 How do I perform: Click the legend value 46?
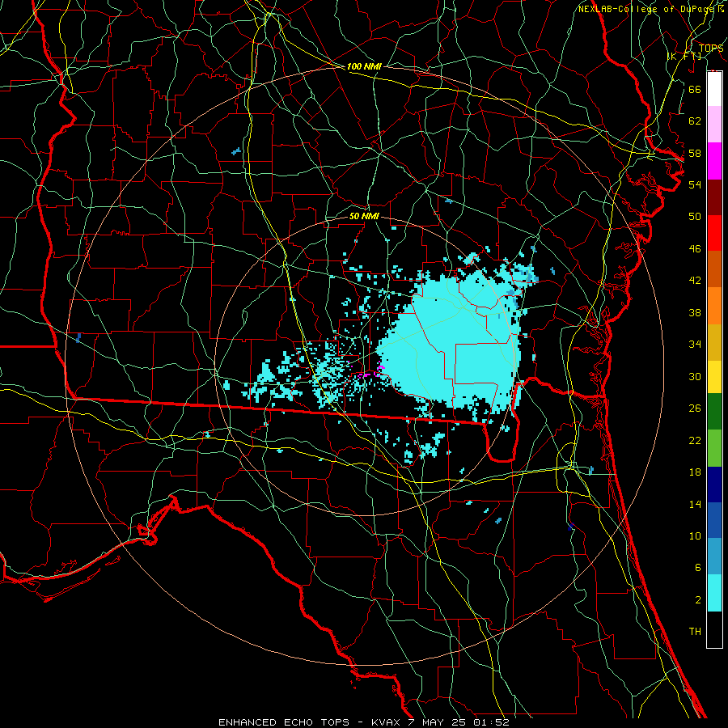[695, 249]
